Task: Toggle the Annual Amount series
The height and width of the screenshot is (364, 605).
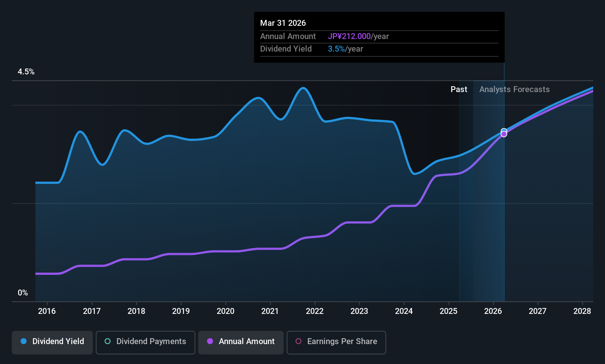Action: [x=241, y=342]
